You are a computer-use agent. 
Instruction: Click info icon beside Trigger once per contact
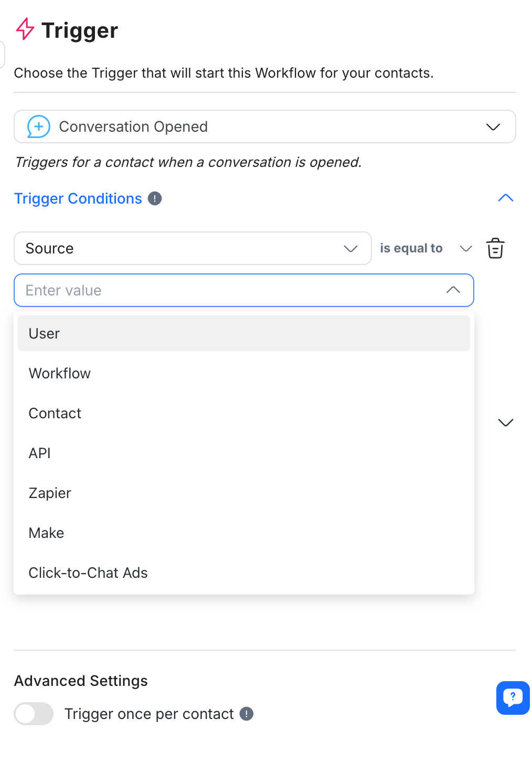coord(247,714)
